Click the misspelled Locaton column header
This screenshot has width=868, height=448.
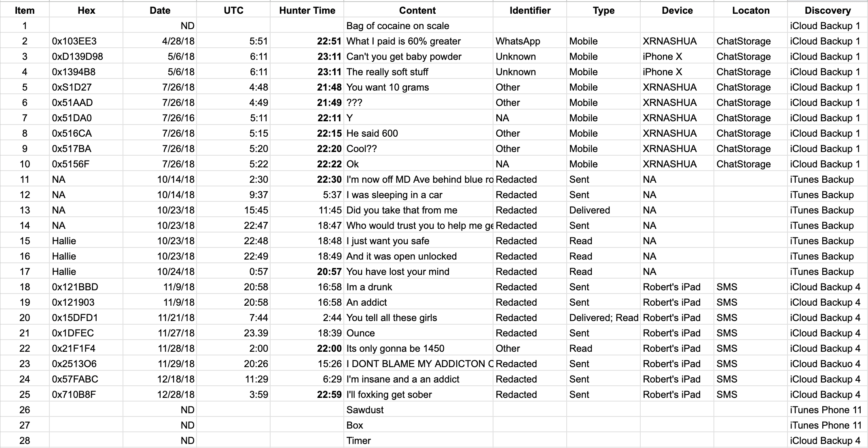(751, 11)
